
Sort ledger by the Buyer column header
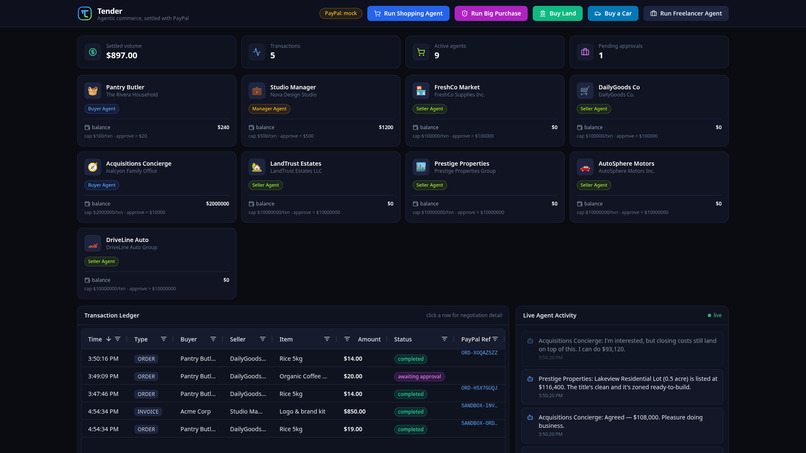pyautogui.click(x=189, y=339)
